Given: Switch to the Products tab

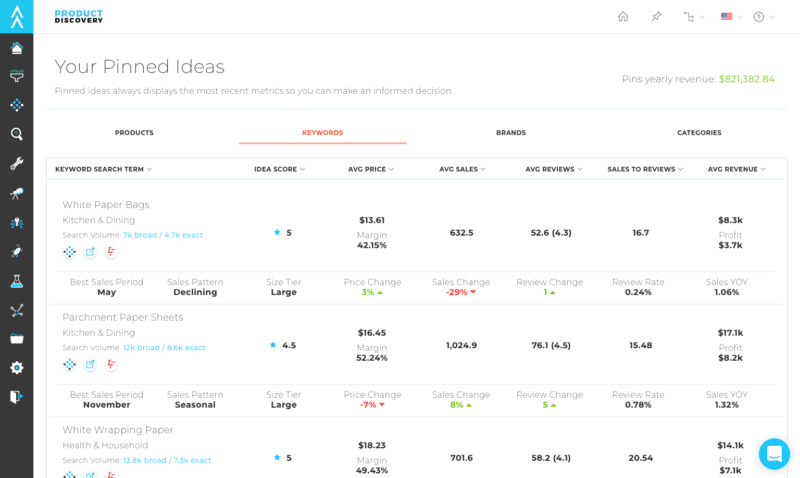Looking at the screenshot, I should (x=134, y=132).
